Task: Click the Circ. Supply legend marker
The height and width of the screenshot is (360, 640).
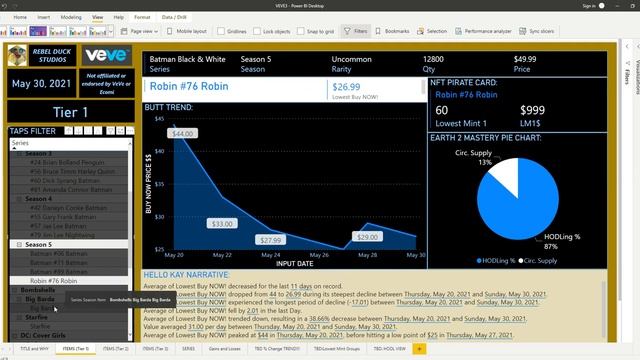Action: pos(521,261)
